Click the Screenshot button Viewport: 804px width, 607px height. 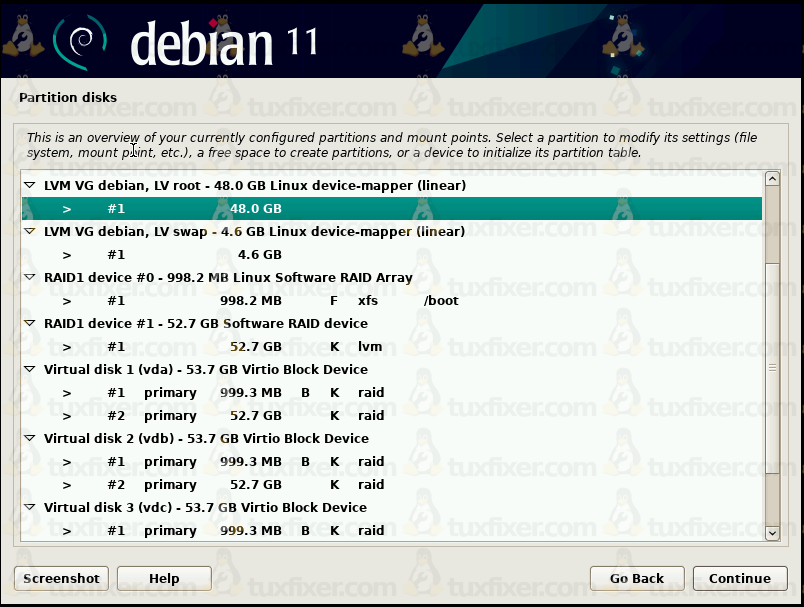click(x=62, y=578)
